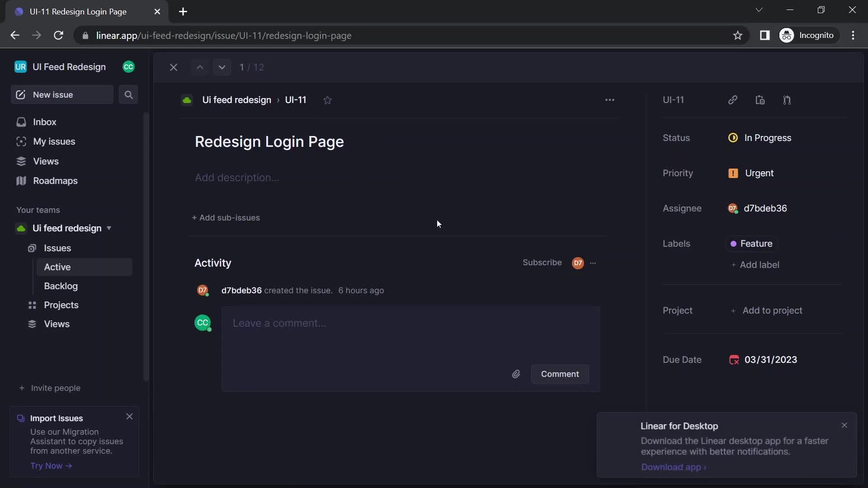The height and width of the screenshot is (488, 868).
Task: Toggle Subscribe button on activity section
Action: pos(541,262)
